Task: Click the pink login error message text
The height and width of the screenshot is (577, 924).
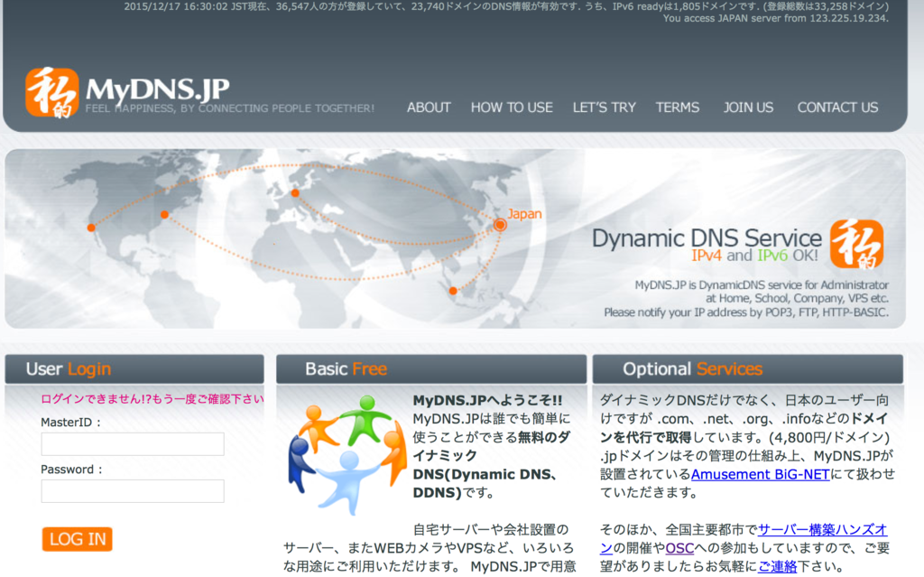Action: click(152, 399)
